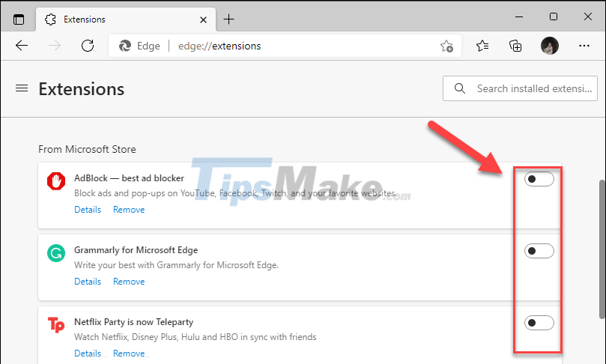This screenshot has height=364, width=606.
Task: Open Details for Grammarly
Action: click(x=88, y=282)
